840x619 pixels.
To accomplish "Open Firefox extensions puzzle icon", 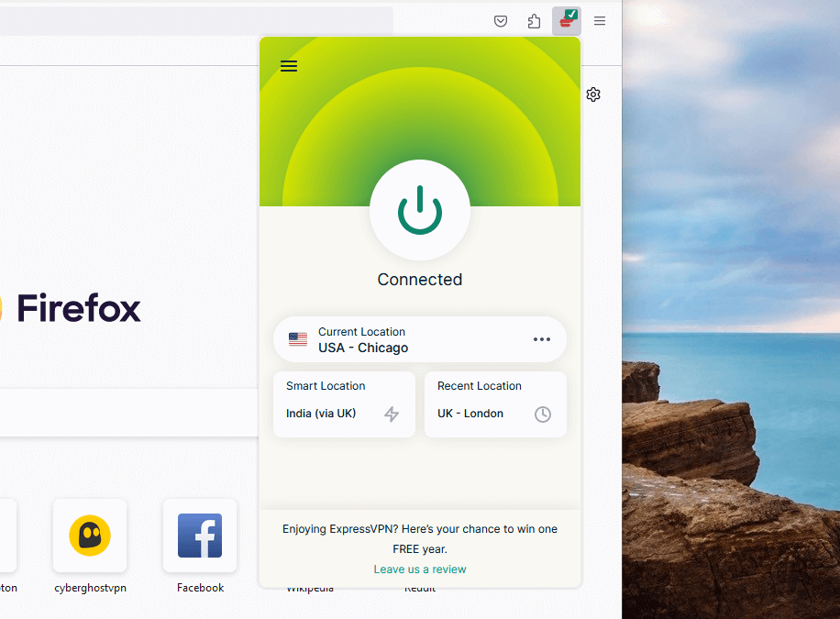I will pos(534,21).
